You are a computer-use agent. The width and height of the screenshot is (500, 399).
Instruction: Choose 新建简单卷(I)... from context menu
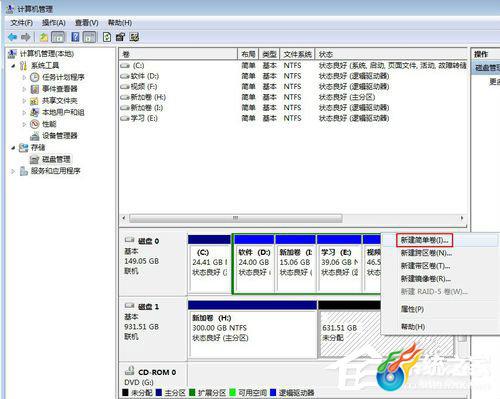424,240
